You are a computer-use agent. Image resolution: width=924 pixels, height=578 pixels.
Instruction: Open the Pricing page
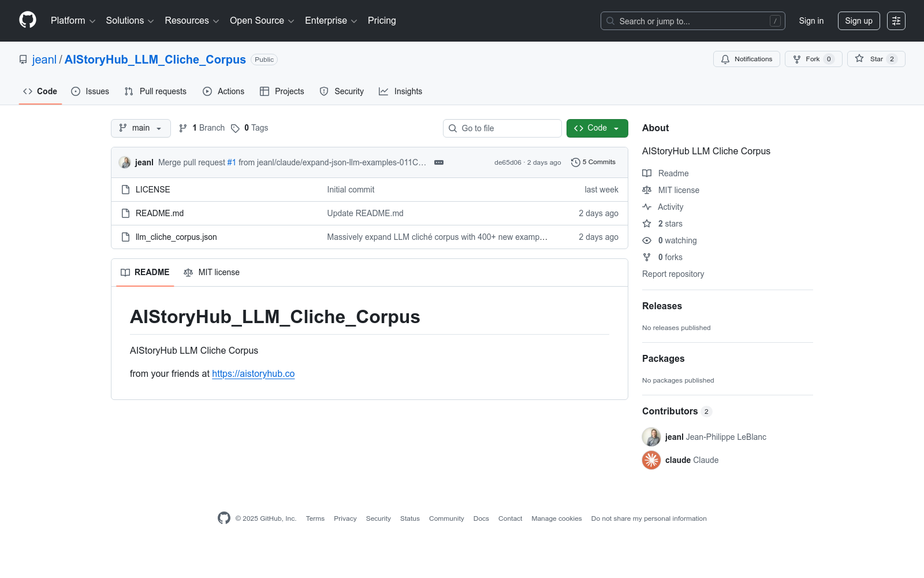[x=382, y=21]
